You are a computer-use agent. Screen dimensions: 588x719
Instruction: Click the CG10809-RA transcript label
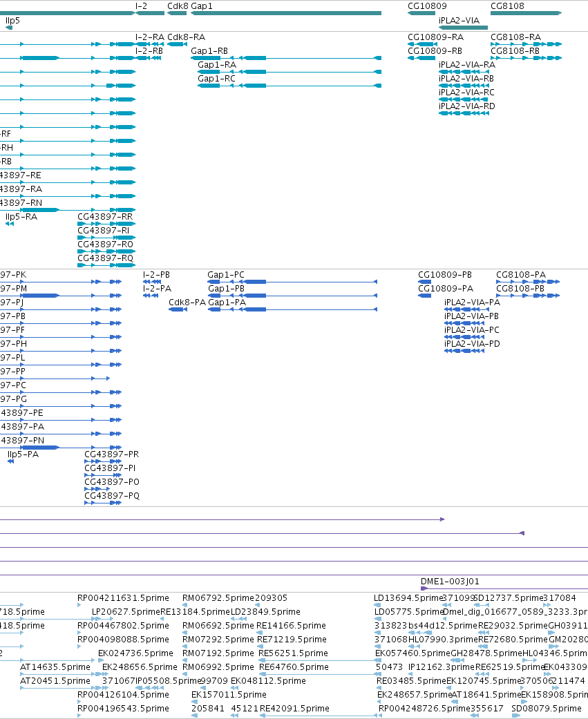click(436, 37)
